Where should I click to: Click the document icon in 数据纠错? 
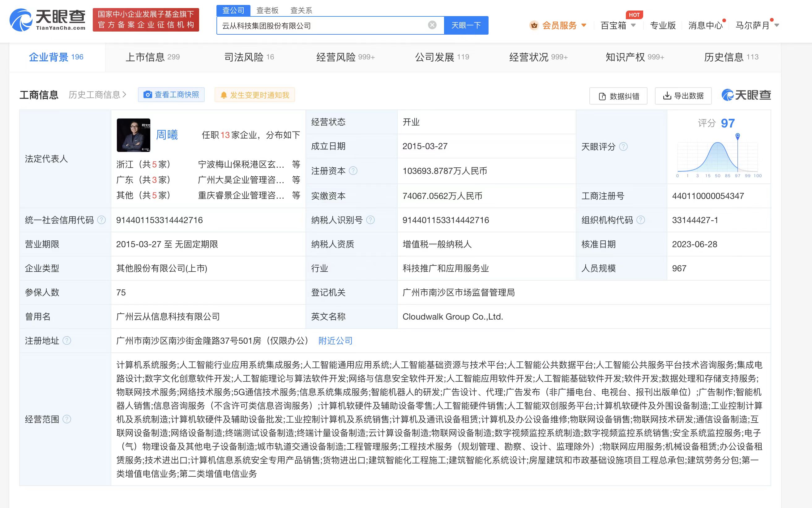(x=602, y=97)
